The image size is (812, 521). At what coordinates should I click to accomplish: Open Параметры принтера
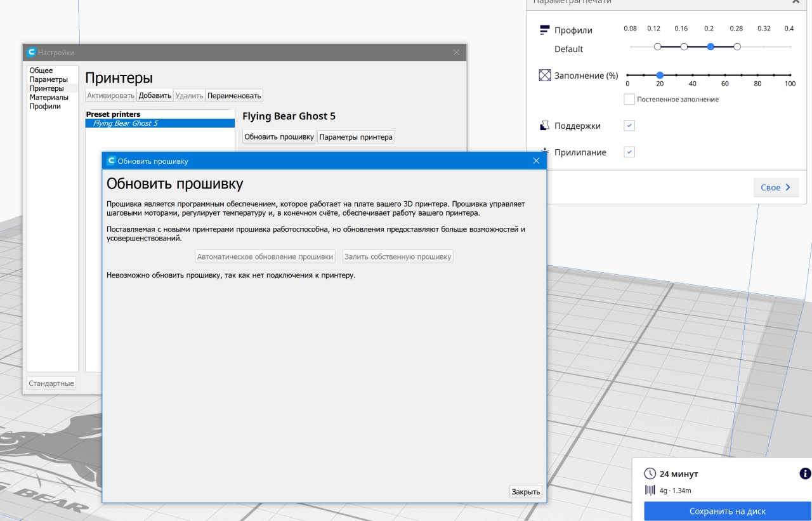click(x=356, y=136)
